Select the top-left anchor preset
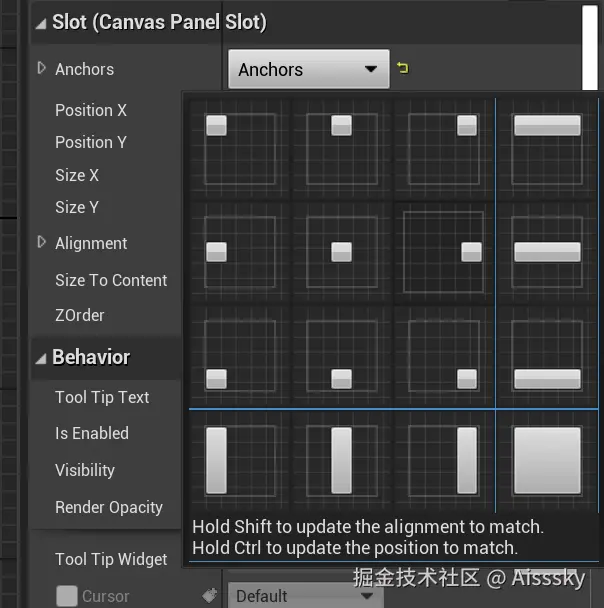 [x=240, y=148]
